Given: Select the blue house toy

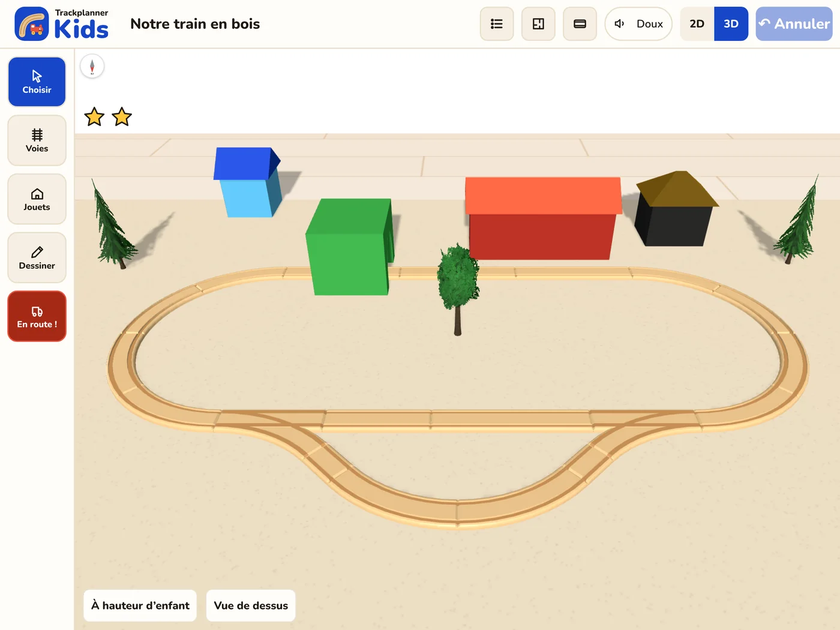Looking at the screenshot, I should [x=247, y=182].
